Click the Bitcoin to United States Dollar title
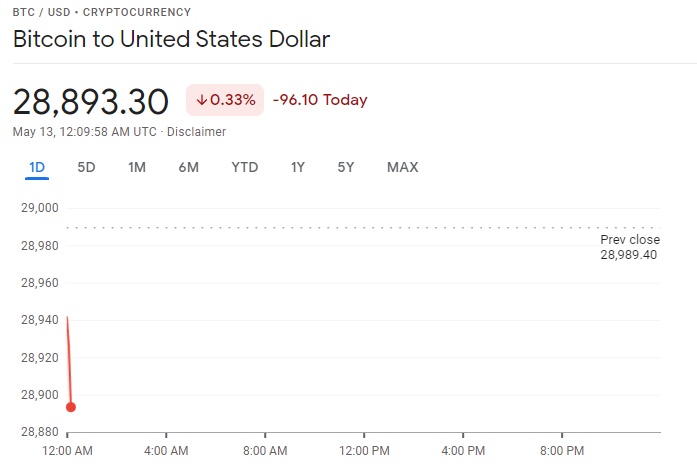 click(171, 41)
